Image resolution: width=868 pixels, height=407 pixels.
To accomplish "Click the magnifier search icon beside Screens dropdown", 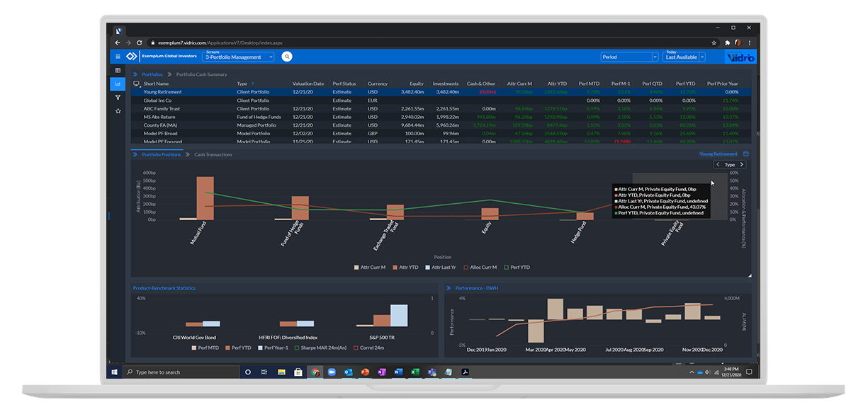I will [x=286, y=57].
